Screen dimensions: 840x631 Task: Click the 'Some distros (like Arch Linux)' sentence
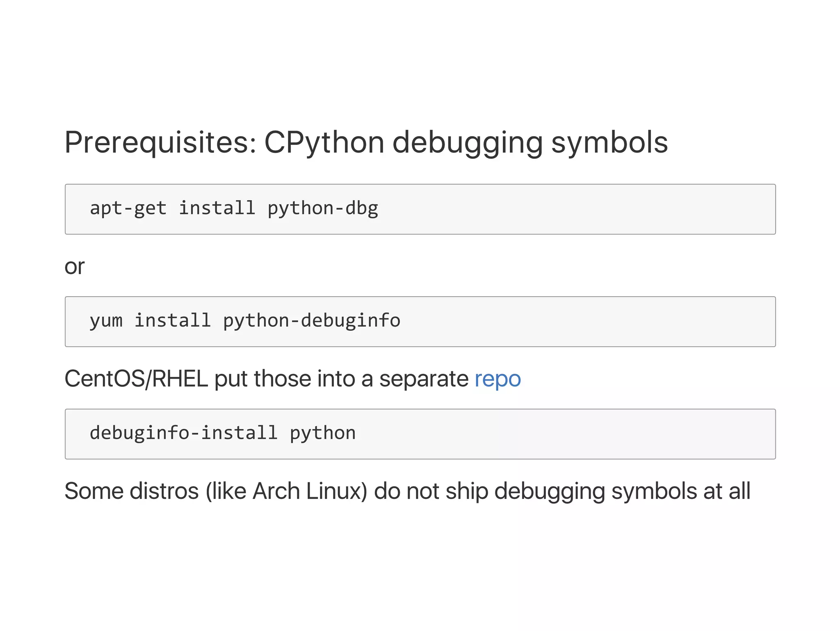pyautogui.click(x=408, y=491)
